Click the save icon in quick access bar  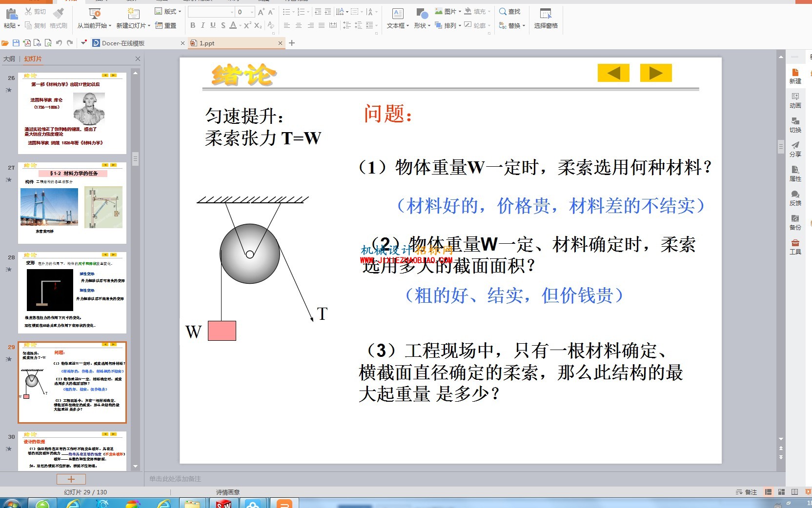pyautogui.click(x=16, y=43)
